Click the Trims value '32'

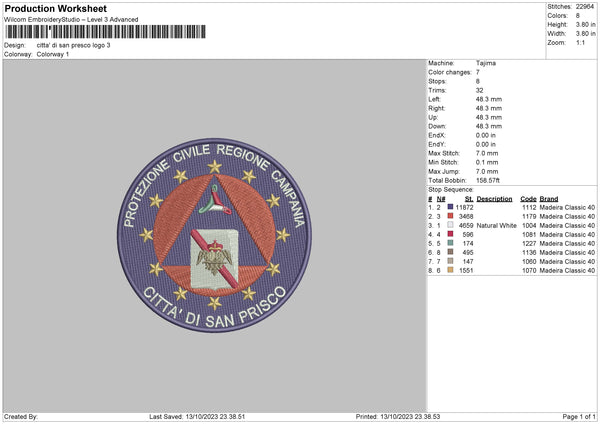coord(479,90)
